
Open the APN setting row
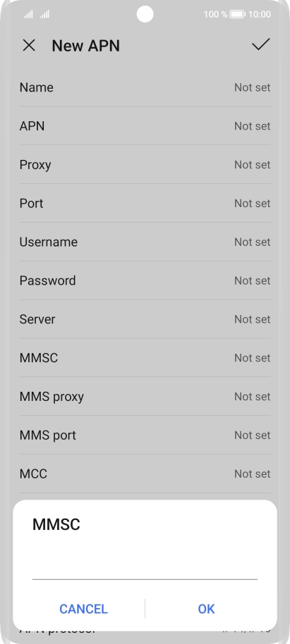(145, 126)
